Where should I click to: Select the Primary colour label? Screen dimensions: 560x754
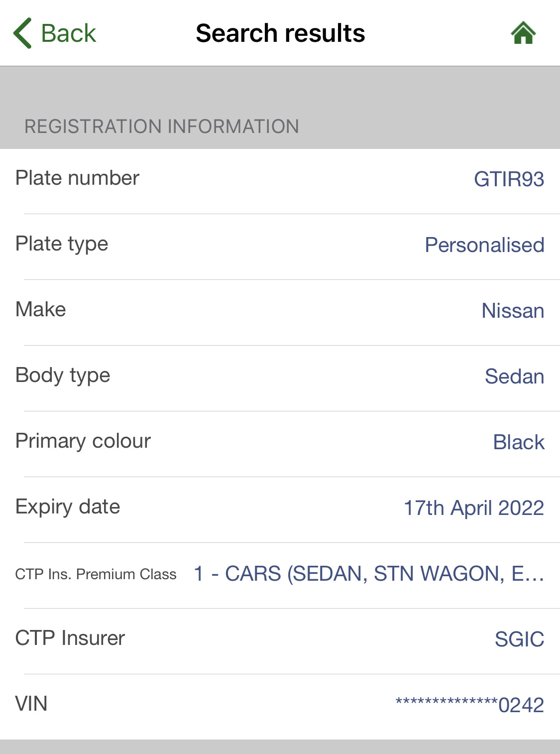tap(83, 441)
